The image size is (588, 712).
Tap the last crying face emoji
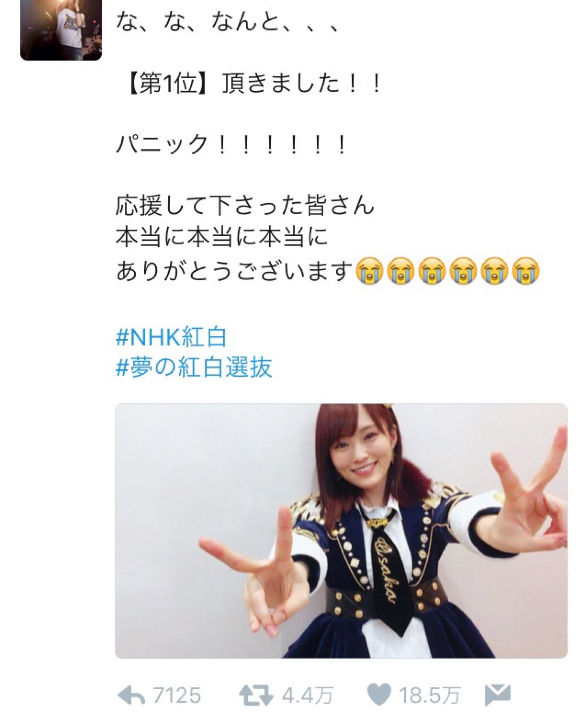click(x=525, y=271)
